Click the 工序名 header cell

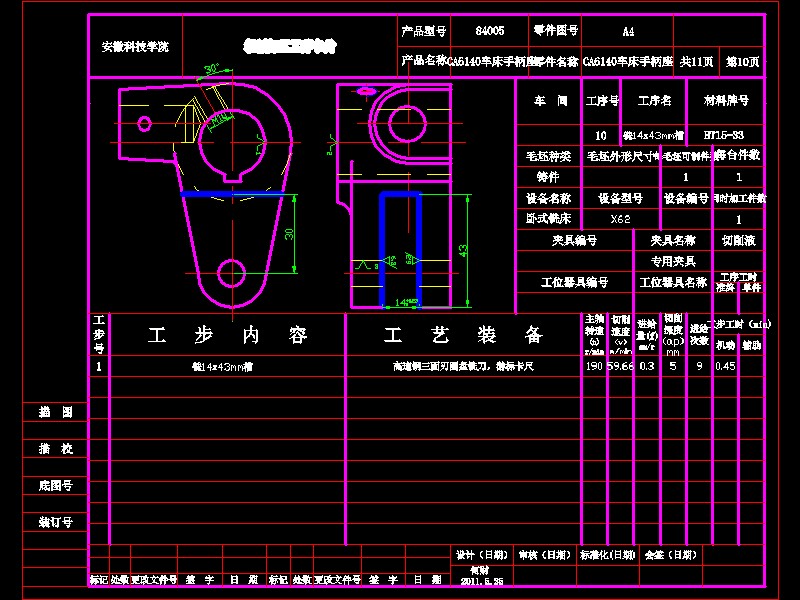point(655,101)
